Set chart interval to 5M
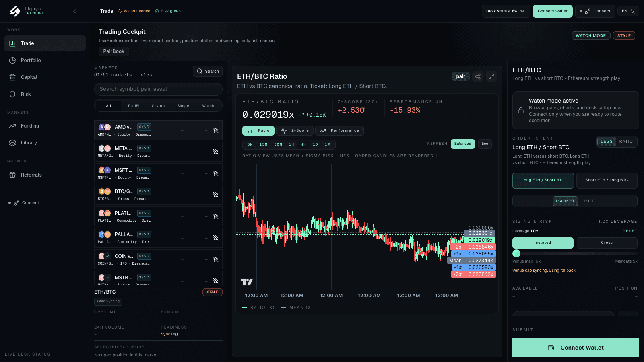 tap(250, 144)
